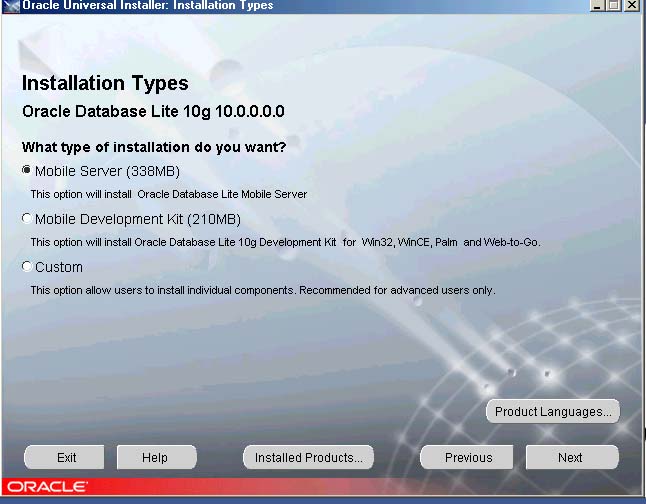Open installer Help
The height and width of the screenshot is (504, 646).
[x=155, y=458]
